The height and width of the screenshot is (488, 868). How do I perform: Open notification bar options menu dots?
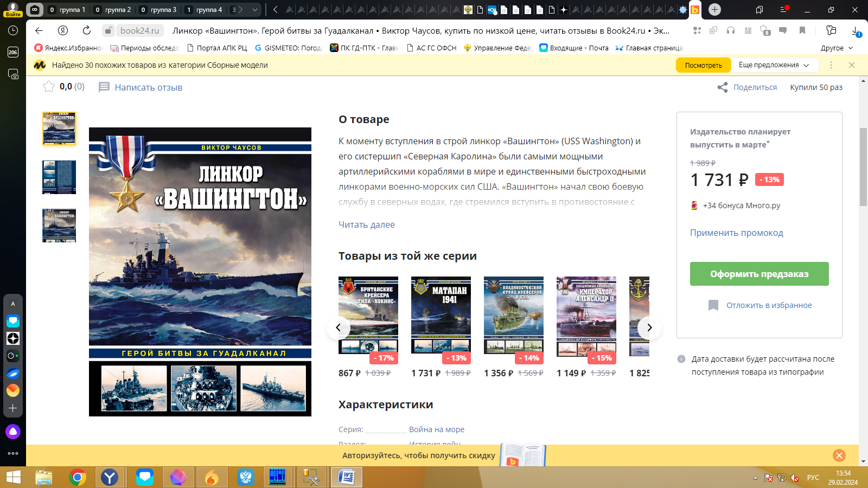(831, 65)
